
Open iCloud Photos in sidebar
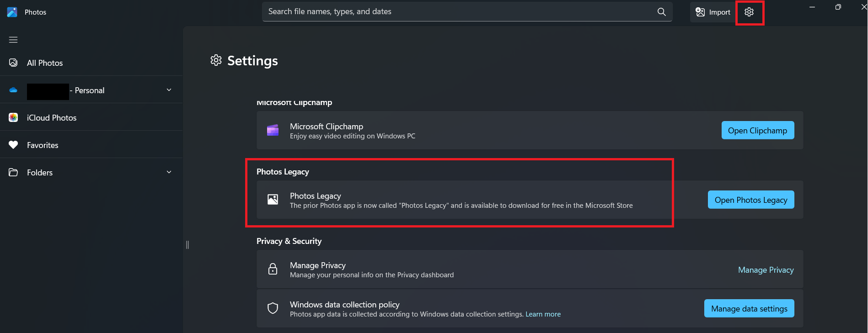point(91,118)
